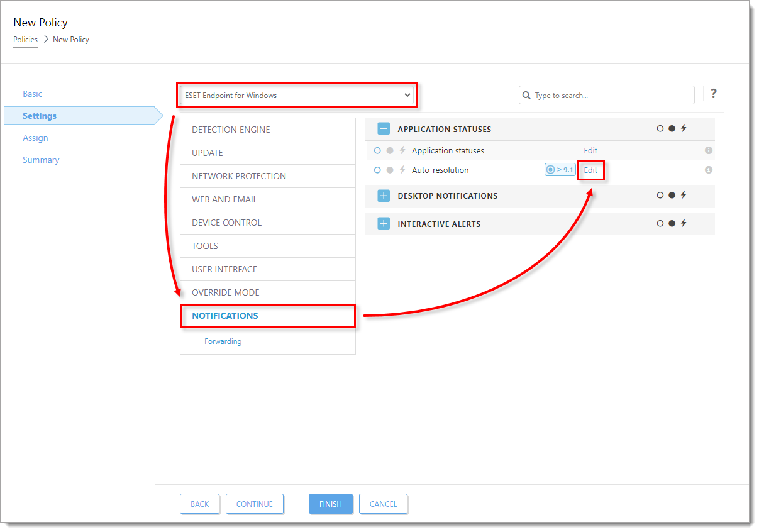
Task: Click the version 9.1 badge on Auto-resolution
Action: (x=560, y=170)
